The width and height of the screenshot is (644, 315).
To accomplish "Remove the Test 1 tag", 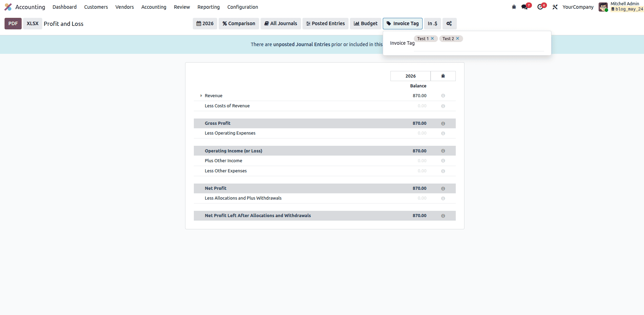I will pos(432,38).
